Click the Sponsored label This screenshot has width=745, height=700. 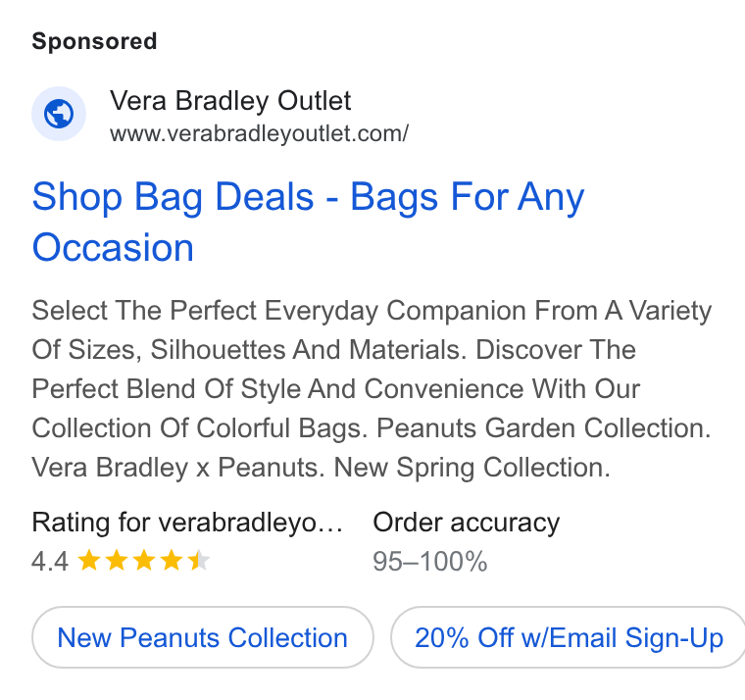[94, 41]
